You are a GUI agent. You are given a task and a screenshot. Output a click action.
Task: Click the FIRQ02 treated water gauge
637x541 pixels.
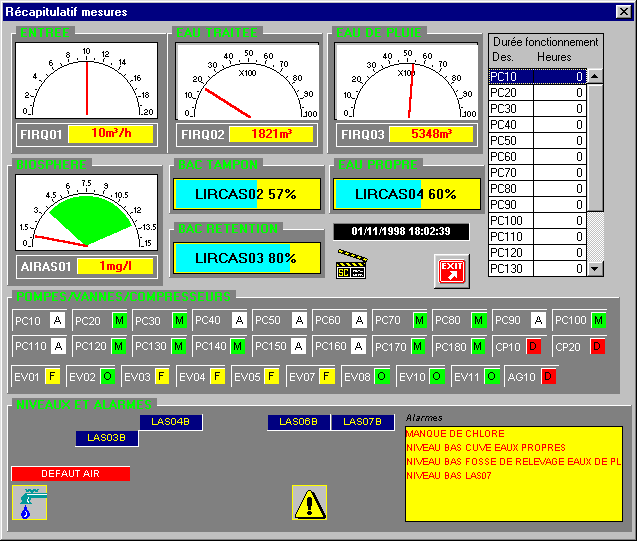tap(246, 80)
